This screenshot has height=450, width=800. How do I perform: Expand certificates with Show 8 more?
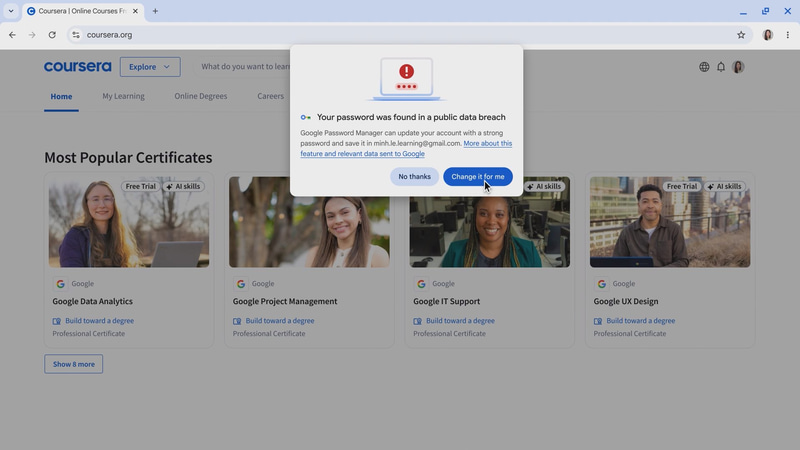73,364
